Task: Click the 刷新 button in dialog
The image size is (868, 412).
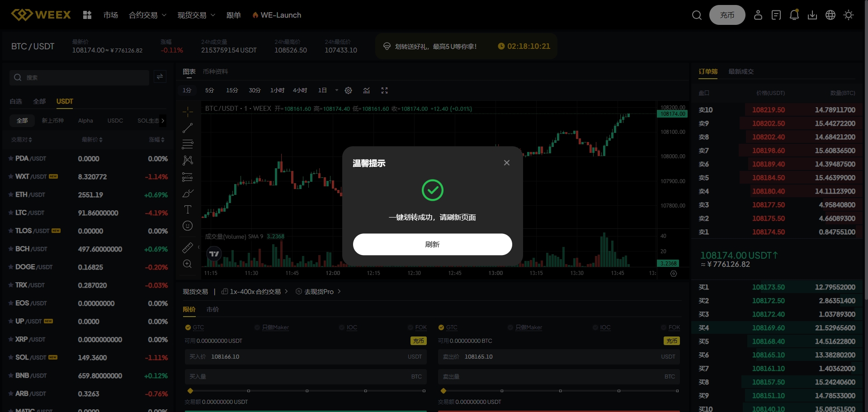Action: point(432,244)
